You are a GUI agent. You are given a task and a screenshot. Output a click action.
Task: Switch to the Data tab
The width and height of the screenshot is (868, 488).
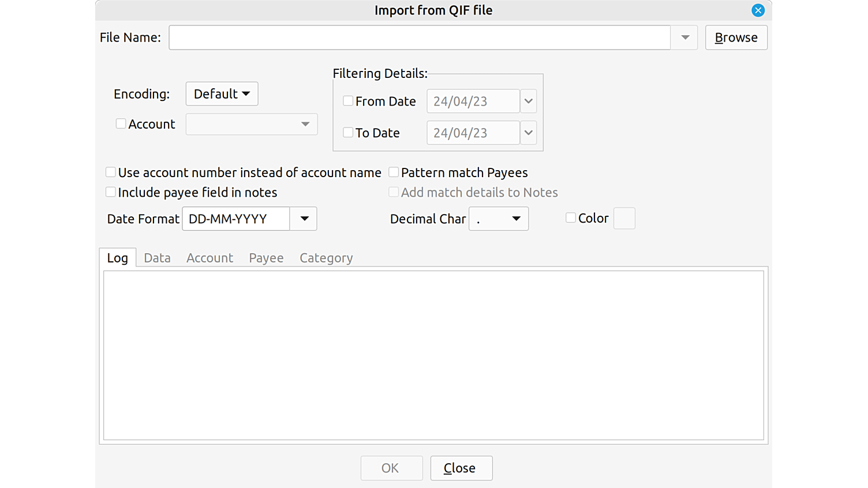157,258
